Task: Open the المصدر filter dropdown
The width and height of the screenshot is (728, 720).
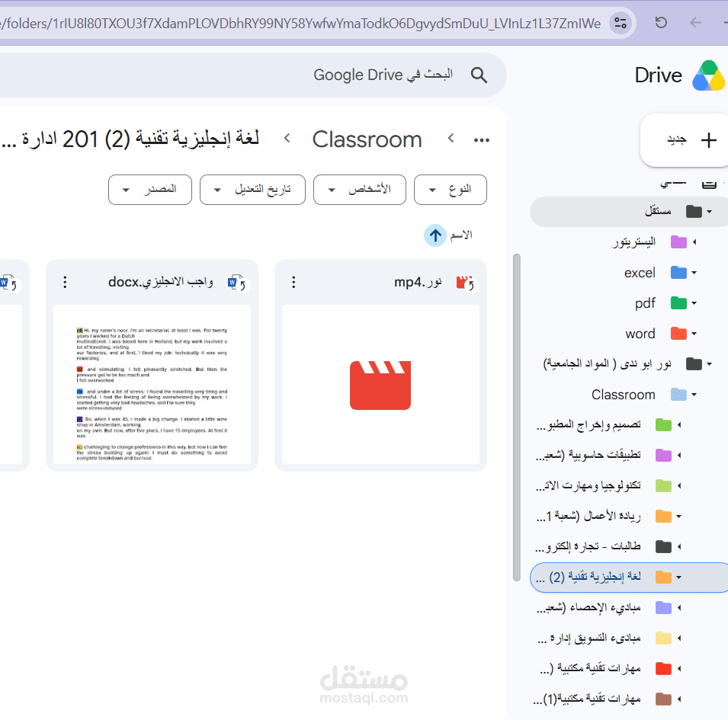Action: coord(150,190)
